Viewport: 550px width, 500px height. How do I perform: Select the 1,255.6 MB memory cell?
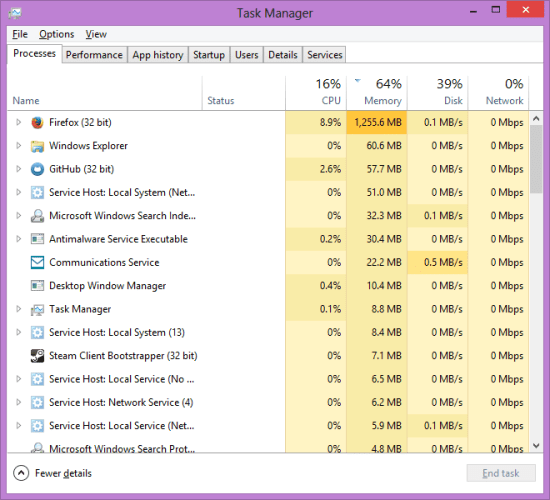point(377,122)
